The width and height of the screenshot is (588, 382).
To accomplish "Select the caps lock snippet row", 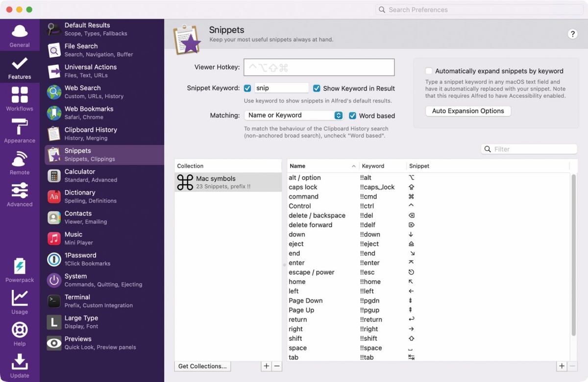I will 429,187.
